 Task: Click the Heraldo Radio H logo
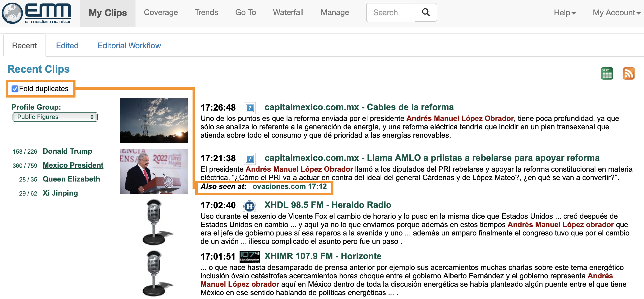pos(249,206)
